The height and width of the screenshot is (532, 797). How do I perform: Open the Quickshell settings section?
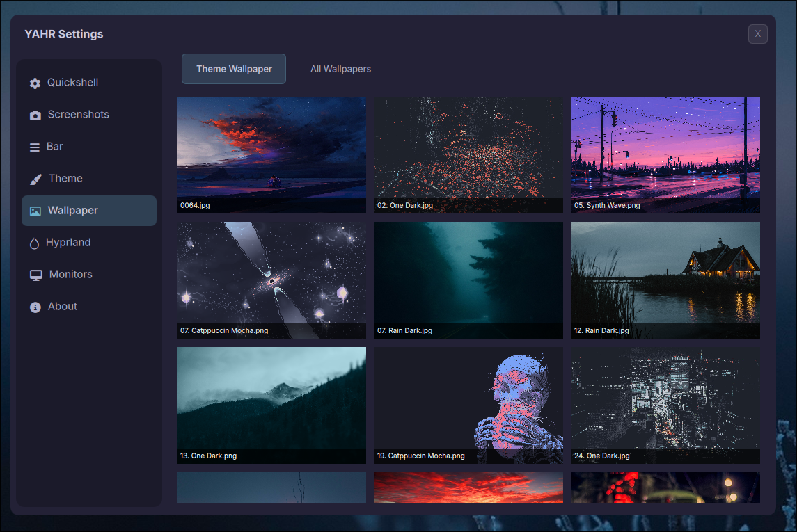[89, 83]
